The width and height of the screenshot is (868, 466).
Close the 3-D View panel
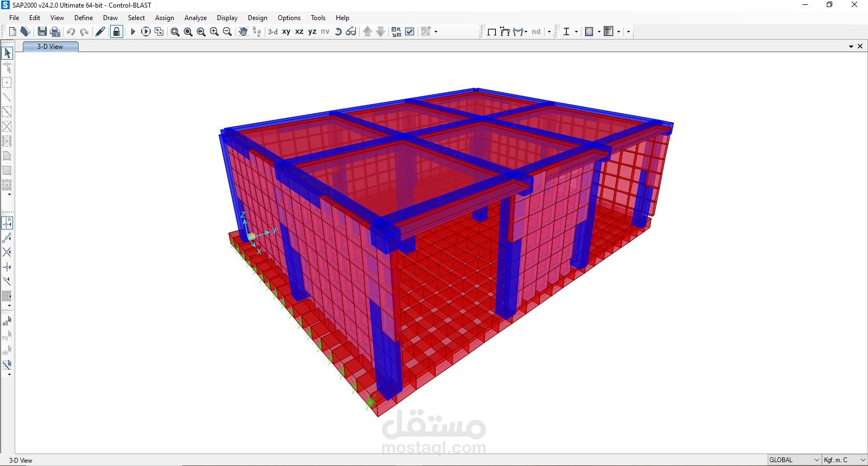860,46
